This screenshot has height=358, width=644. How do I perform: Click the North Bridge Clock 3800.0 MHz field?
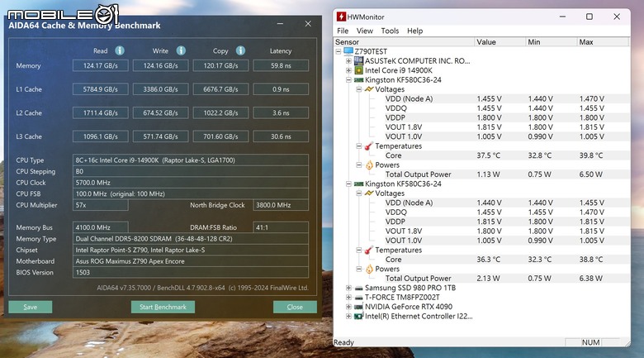click(281, 205)
